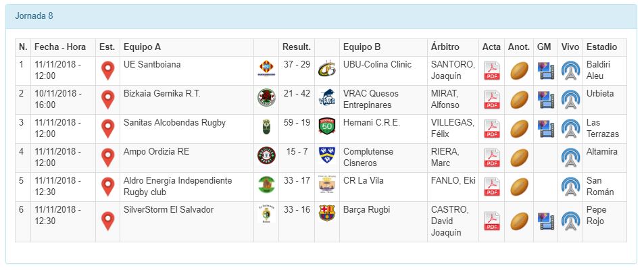The height and width of the screenshot is (270, 644).
Task: Click the Equipo A column header
Action: pyautogui.click(x=143, y=47)
